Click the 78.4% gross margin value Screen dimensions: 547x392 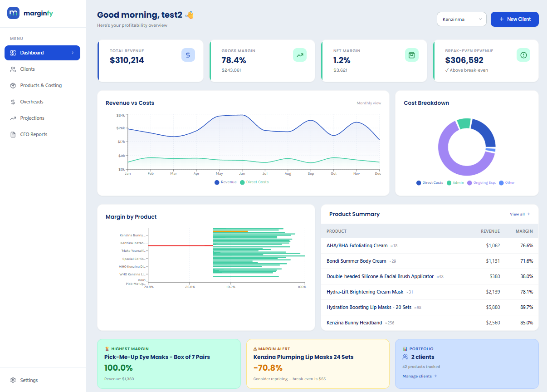pos(234,60)
